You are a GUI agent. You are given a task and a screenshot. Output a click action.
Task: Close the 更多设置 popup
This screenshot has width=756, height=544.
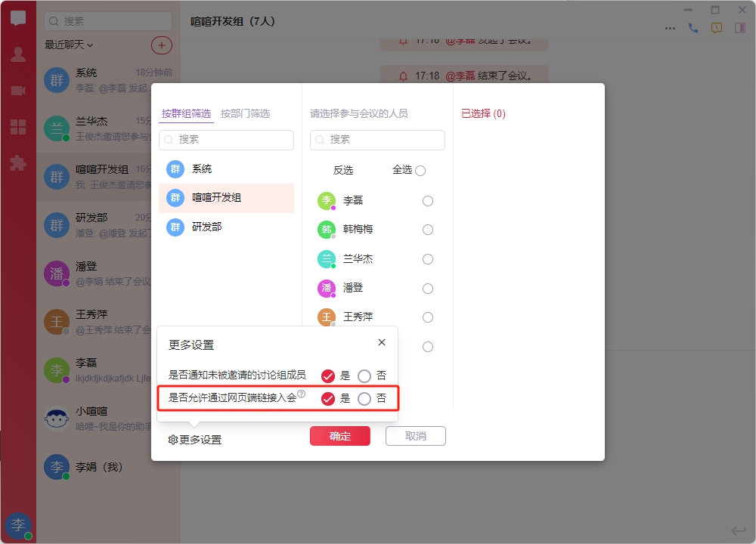click(382, 342)
